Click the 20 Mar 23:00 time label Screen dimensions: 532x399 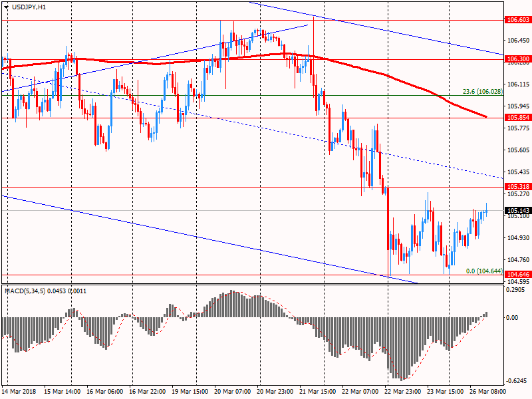point(275,391)
